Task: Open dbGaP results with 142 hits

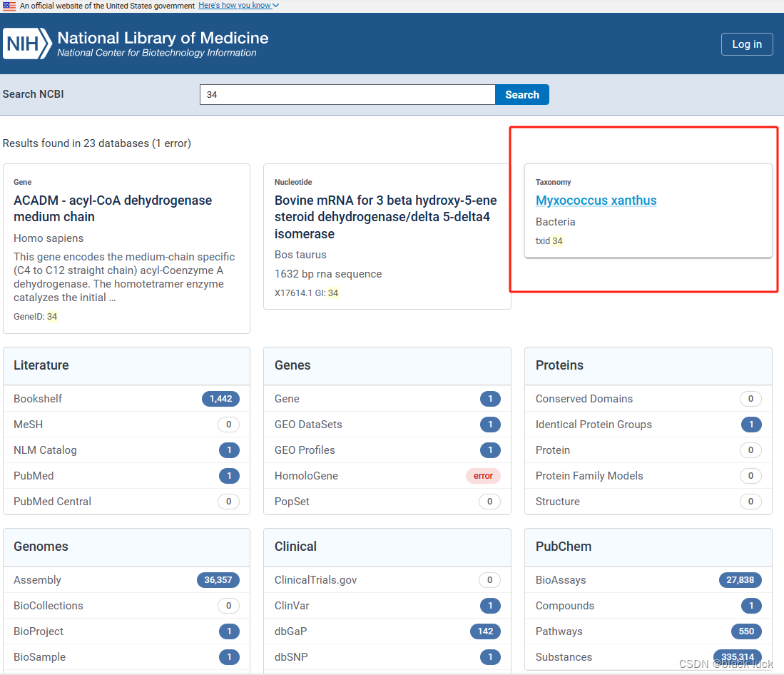Action: 387,631
